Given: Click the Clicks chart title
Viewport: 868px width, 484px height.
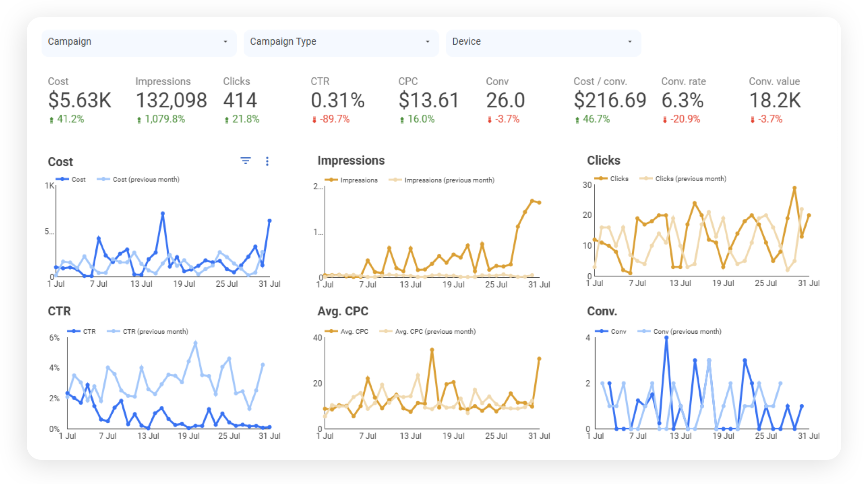Looking at the screenshot, I should pyautogui.click(x=604, y=161).
